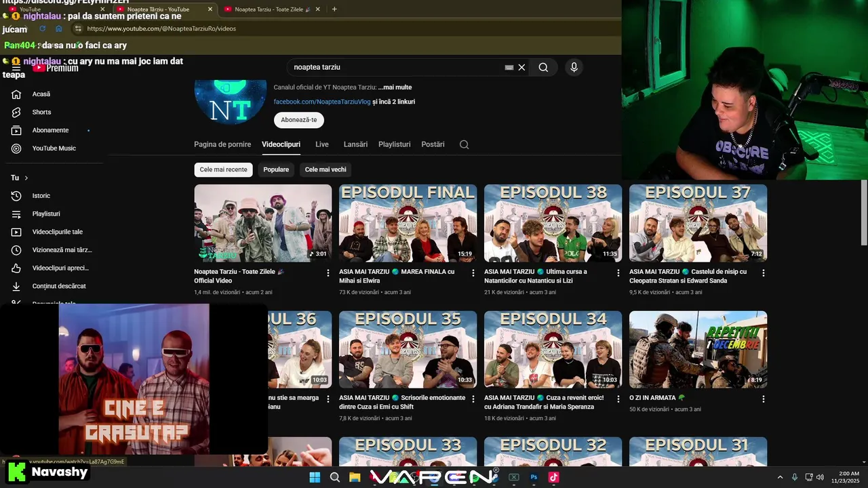Viewport: 868px width, 488px height.
Task: Open the on-screen keyboard icon in search box
Action: tap(509, 67)
